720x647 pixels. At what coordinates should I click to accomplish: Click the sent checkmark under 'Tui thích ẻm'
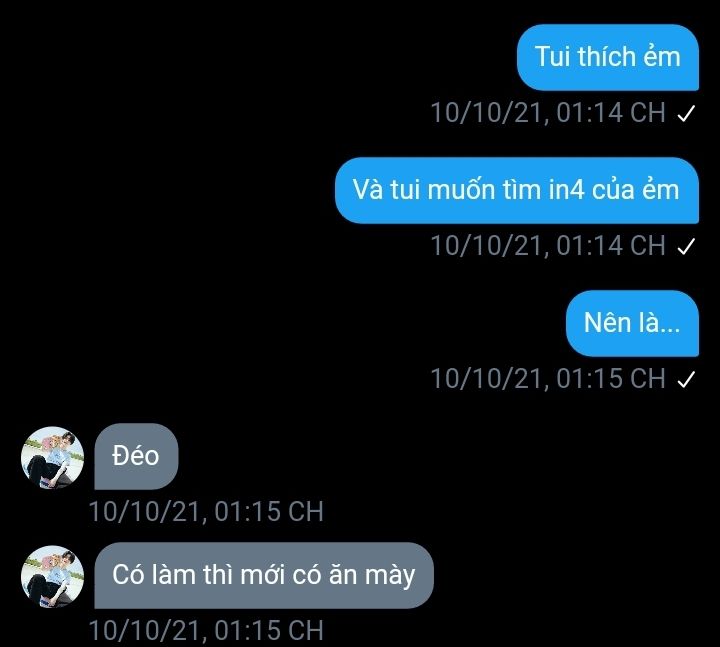coord(686,113)
